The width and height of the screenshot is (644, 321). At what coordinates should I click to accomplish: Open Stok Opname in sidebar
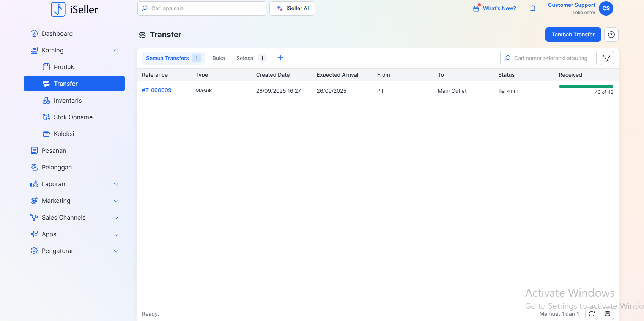(x=73, y=117)
